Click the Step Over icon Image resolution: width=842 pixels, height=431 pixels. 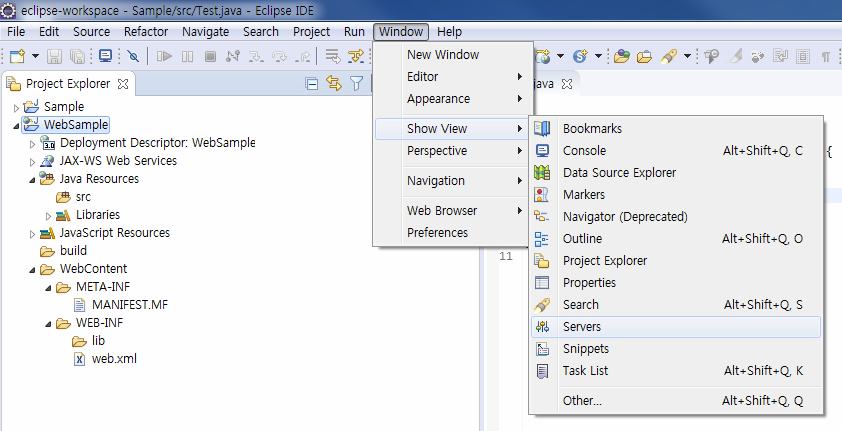point(279,56)
